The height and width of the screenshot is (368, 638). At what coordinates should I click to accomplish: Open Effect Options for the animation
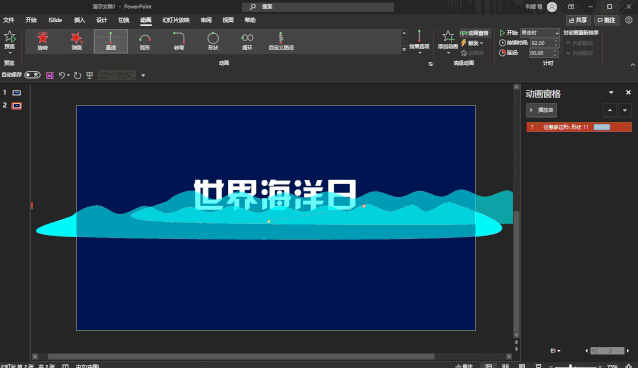(419, 42)
